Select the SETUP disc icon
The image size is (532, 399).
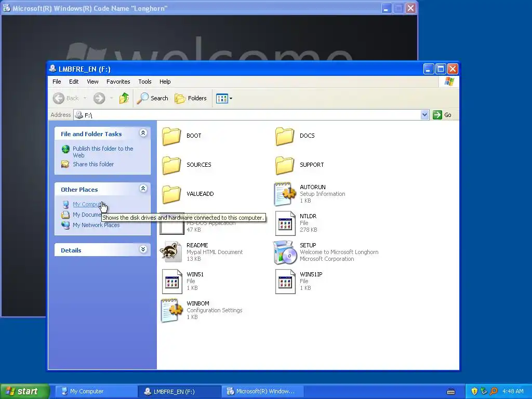[x=284, y=252]
